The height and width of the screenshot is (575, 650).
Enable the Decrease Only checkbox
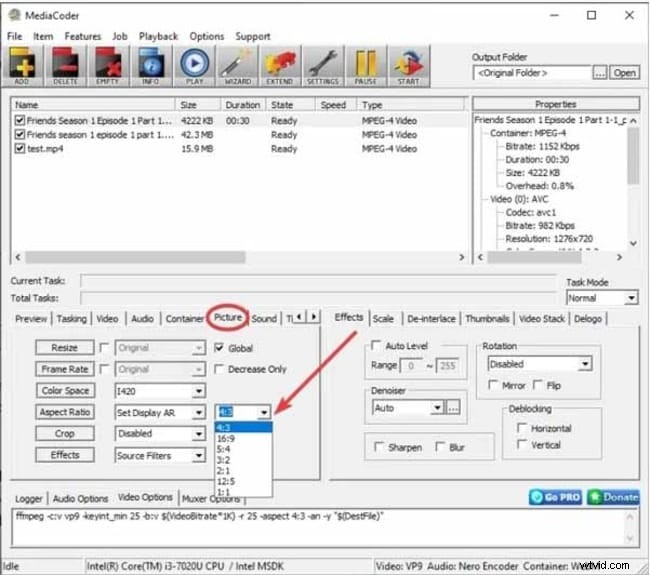219,369
